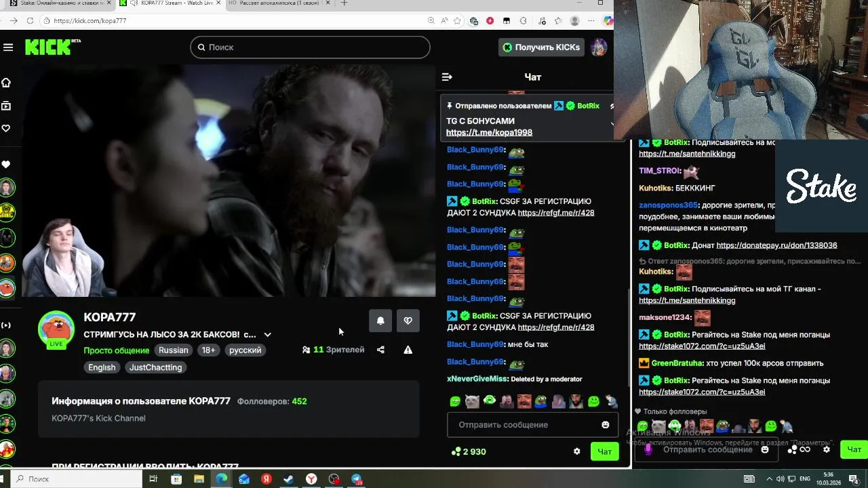Open the emoji picker in left chat
The width and height of the screenshot is (868, 488).
click(x=606, y=425)
